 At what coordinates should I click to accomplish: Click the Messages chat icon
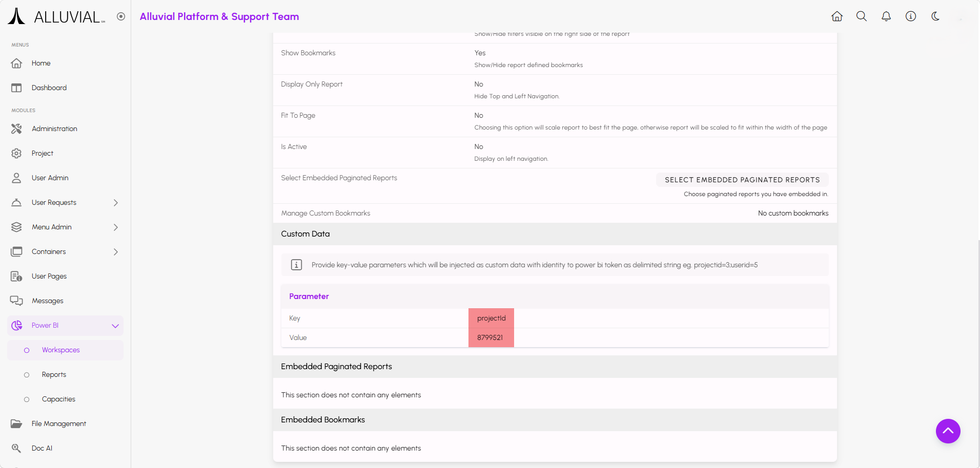(x=16, y=301)
